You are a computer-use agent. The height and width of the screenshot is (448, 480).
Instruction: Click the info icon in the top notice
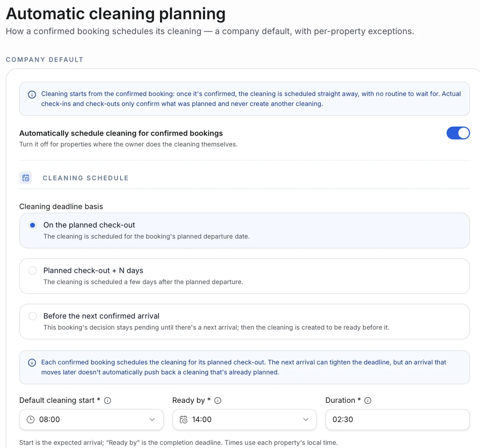click(x=32, y=94)
